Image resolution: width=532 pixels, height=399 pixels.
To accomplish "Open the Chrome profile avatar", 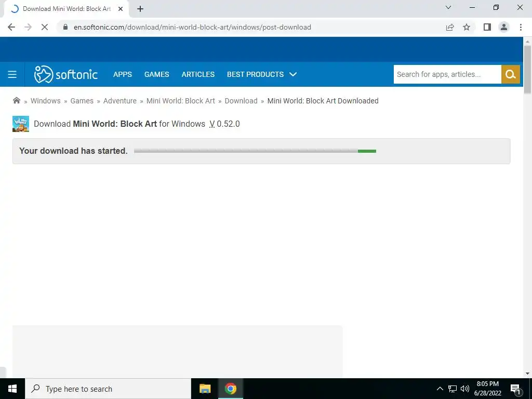I will (x=504, y=27).
